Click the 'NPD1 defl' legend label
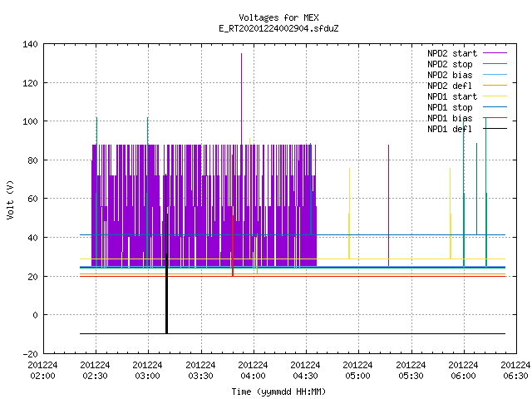The width and height of the screenshot is (532, 399). point(450,130)
